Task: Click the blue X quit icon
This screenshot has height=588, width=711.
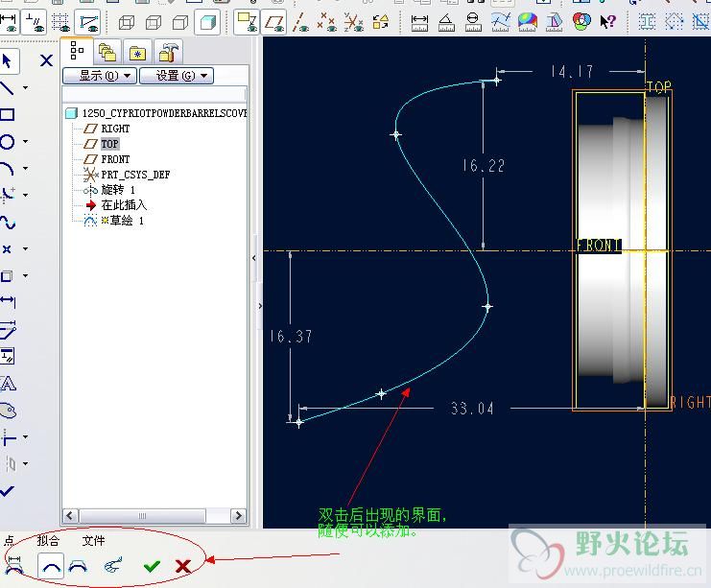Action: click(x=46, y=60)
